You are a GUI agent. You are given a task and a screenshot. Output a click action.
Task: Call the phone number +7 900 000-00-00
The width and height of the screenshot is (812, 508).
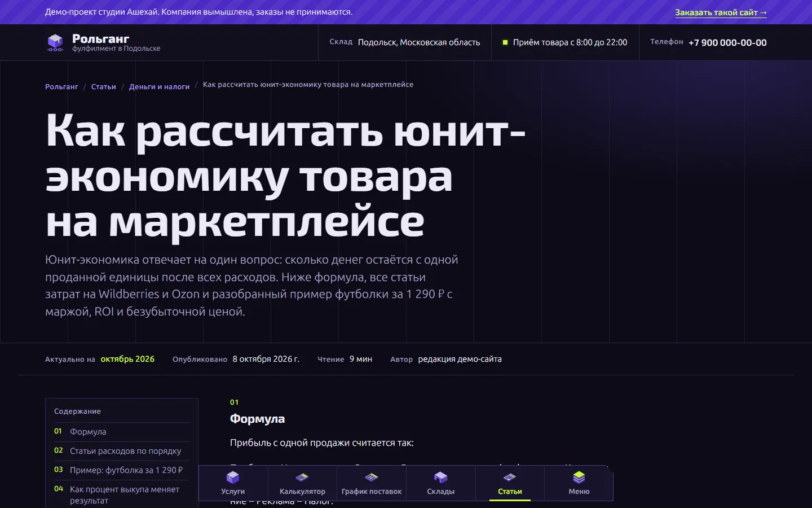click(727, 42)
